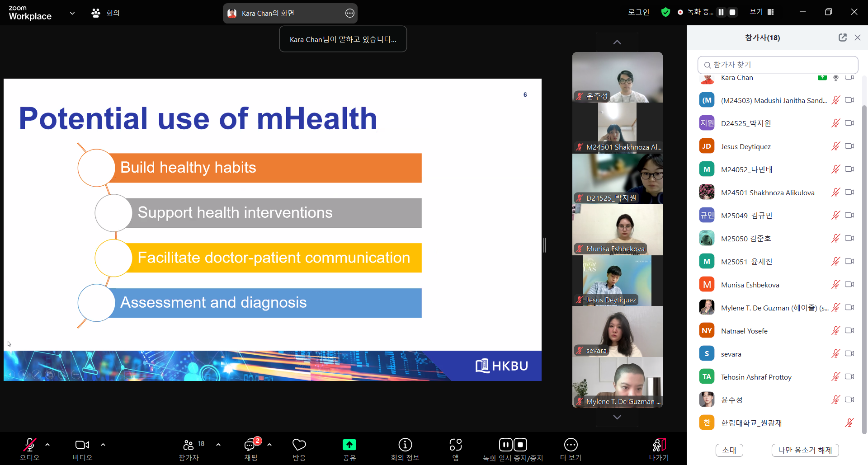This screenshot has height=465, width=868.
Task: Open the Zoom Workplace dropdown arrow
Action: pos(72,13)
